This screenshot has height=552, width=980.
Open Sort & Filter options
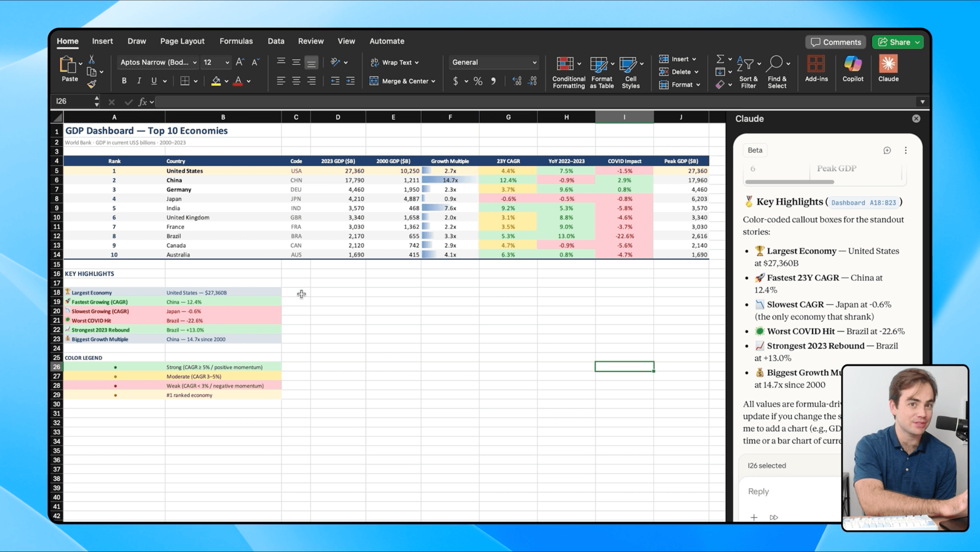(748, 72)
